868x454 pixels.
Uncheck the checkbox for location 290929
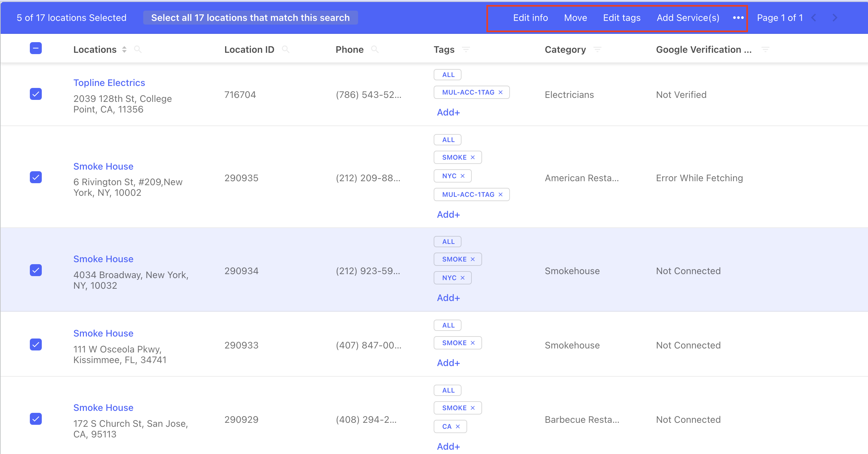click(36, 419)
